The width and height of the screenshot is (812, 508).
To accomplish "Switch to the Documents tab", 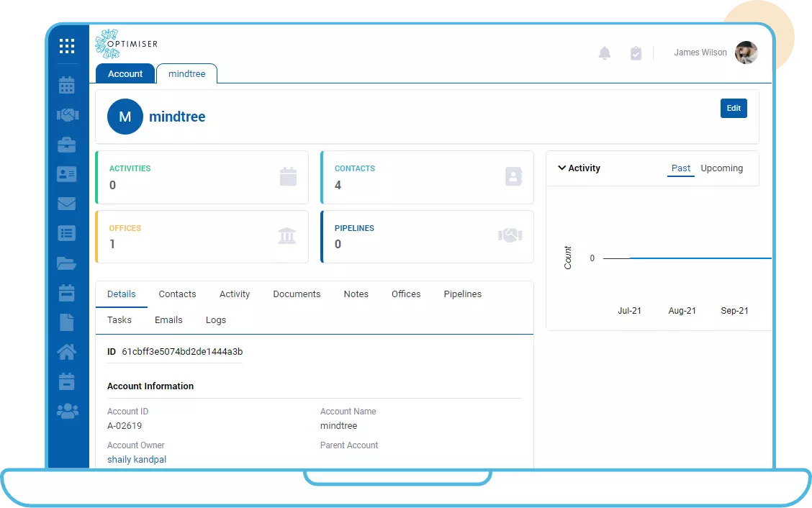I will [297, 294].
